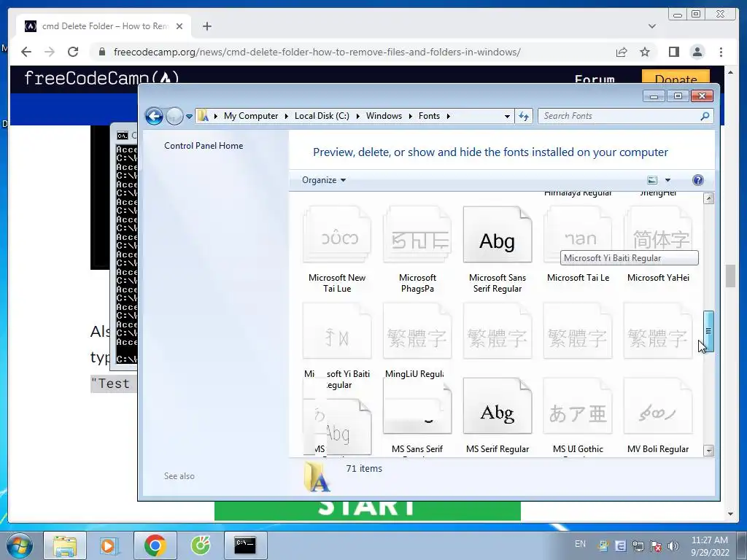Click the Back arrow in Fonts window
The height and width of the screenshot is (560, 747).
click(155, 116)
